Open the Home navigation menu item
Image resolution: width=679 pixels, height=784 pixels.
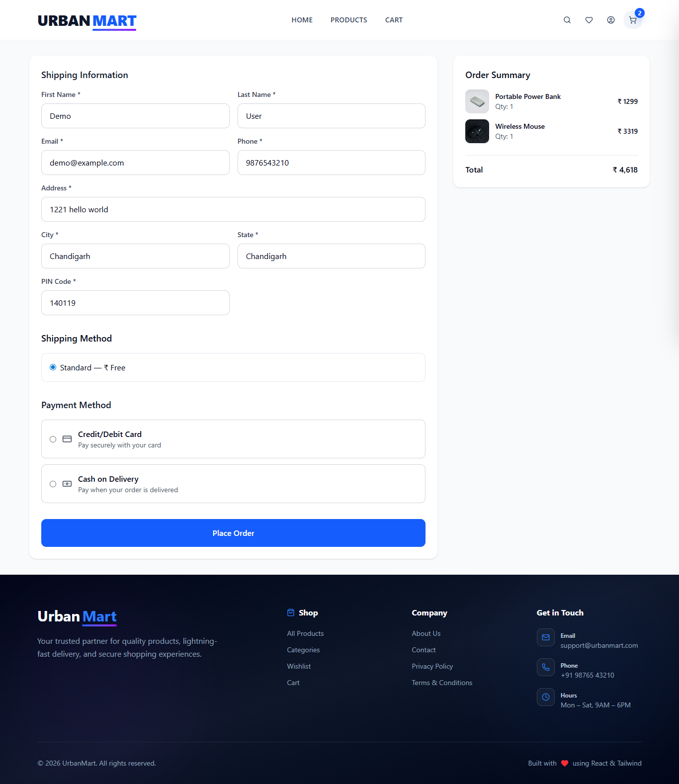[302, 20]
